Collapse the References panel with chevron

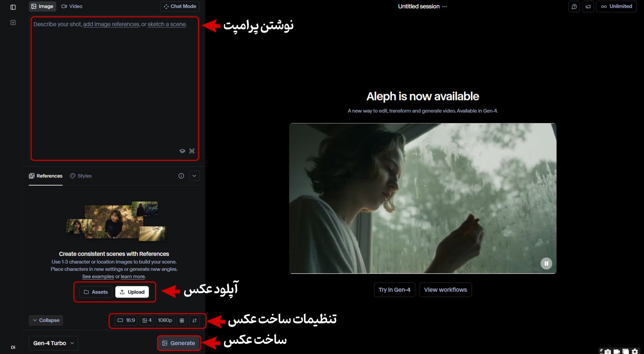click(194, 176)
